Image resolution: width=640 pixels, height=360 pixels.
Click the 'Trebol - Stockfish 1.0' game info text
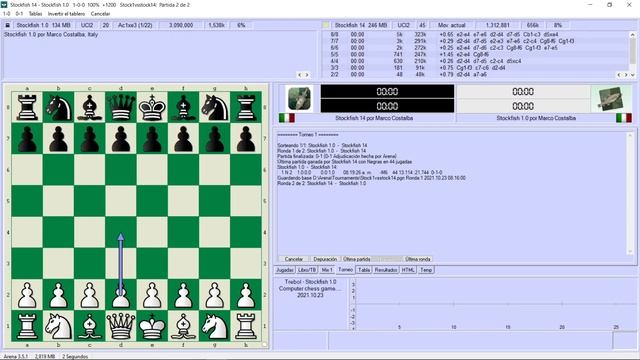(310, 282)
